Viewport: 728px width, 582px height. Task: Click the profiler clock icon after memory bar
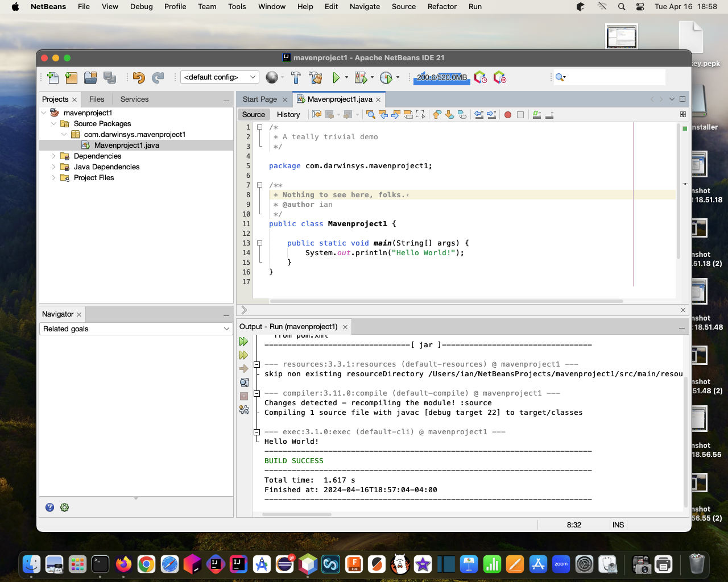coord(481,77)
